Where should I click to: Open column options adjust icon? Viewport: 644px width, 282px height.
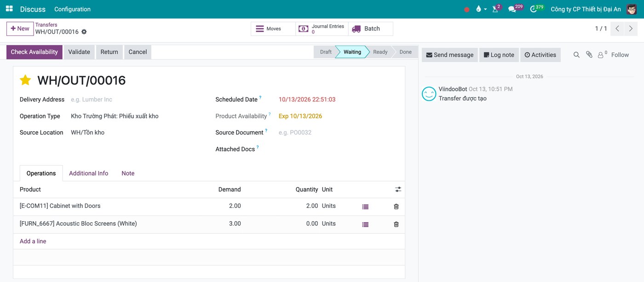[x=398, y=189]
